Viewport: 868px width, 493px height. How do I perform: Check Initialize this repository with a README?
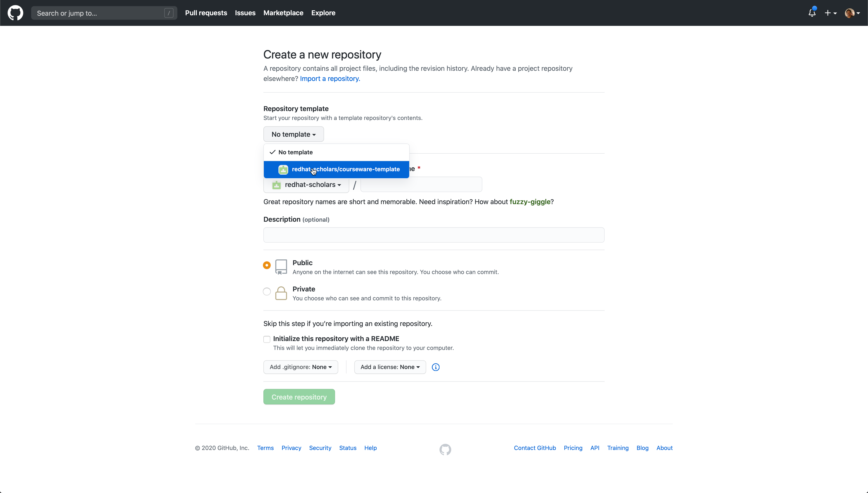click(267, 339)
